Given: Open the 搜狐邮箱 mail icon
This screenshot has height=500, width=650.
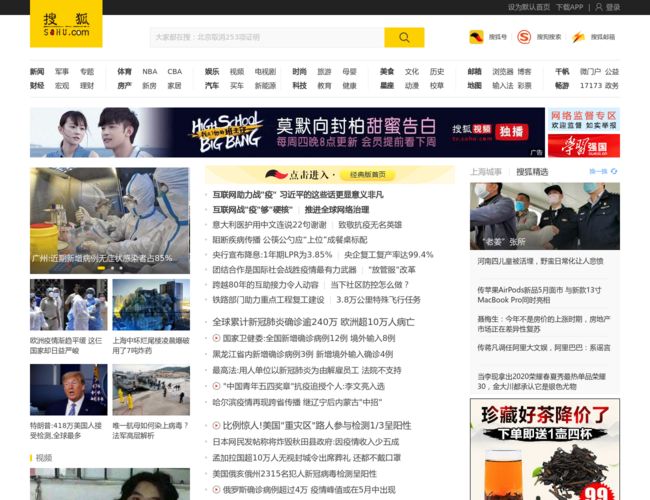Looking at the screenshot, I should pos(579,37).
